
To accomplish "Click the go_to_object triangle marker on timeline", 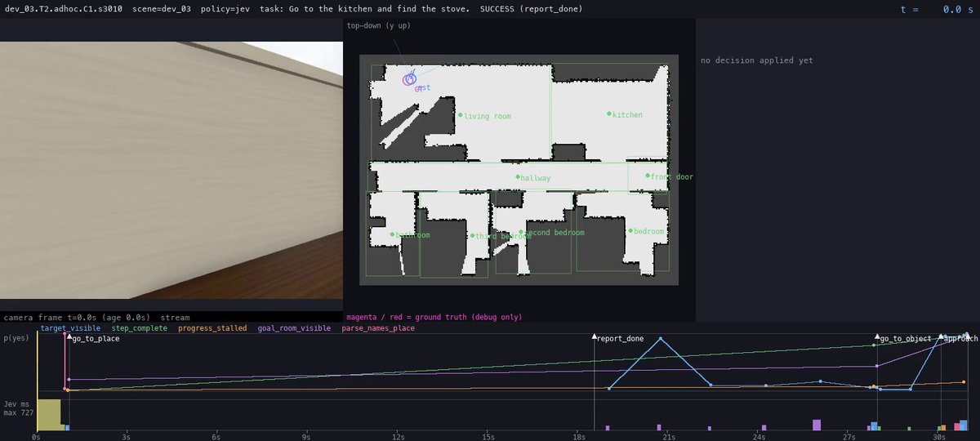I will (878, 336).
